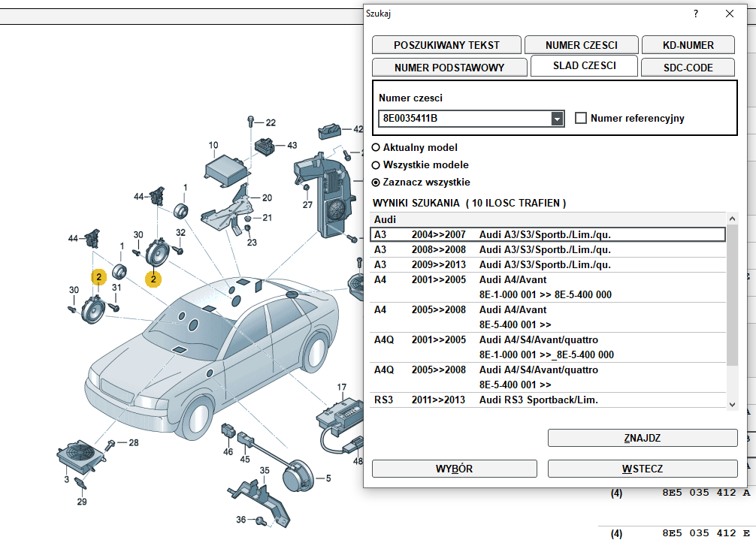Select the SLAD CZESCI tab
This screenshot has height=549, width=756.
585,65
